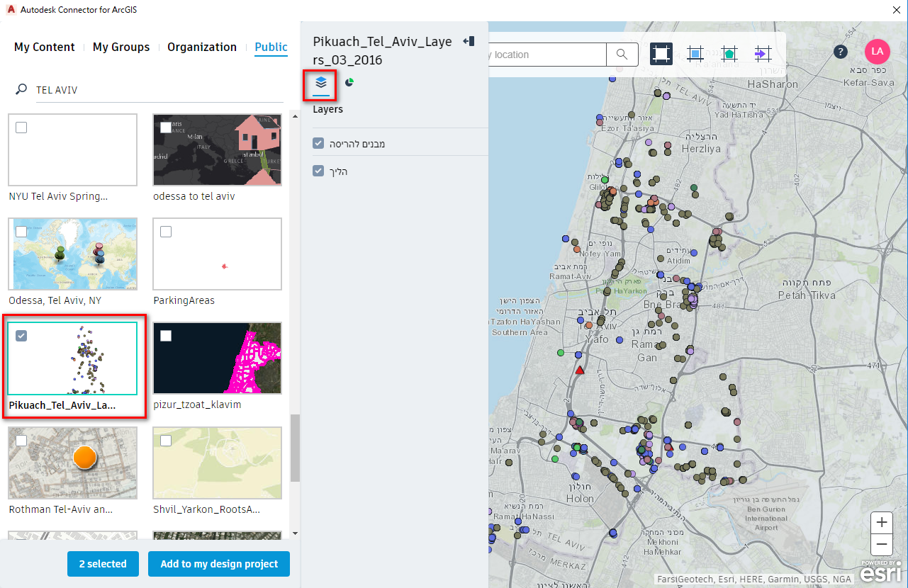Screen dimensions: 908x588
Task: Select the arrow range selection tool
Action: [x=763, y=54]
